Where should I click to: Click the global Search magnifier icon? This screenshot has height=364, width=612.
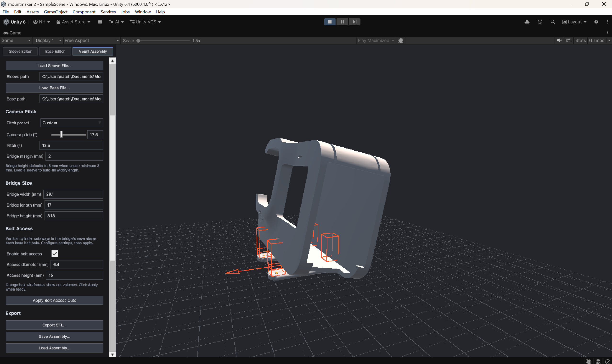[553, 22]
